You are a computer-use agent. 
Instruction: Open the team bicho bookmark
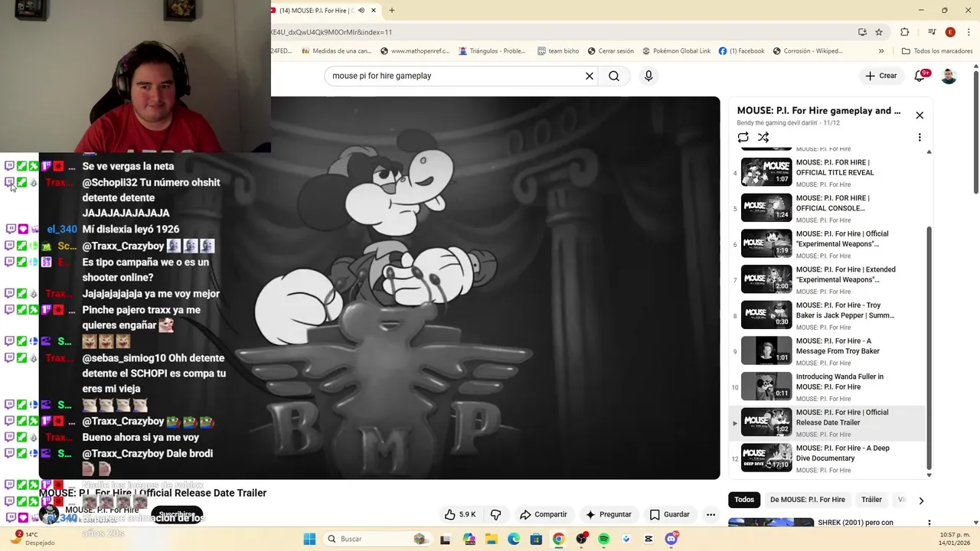pos(557,51)
